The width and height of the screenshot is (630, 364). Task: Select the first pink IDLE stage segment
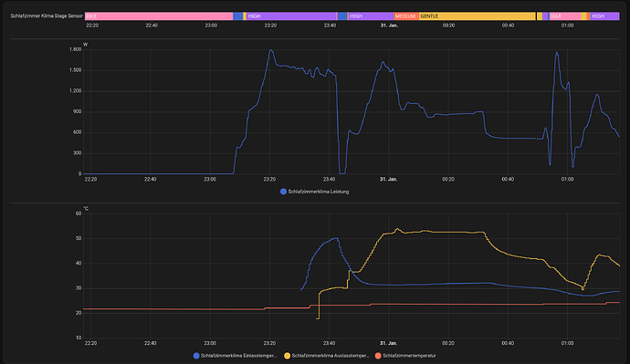coord(159,16)
